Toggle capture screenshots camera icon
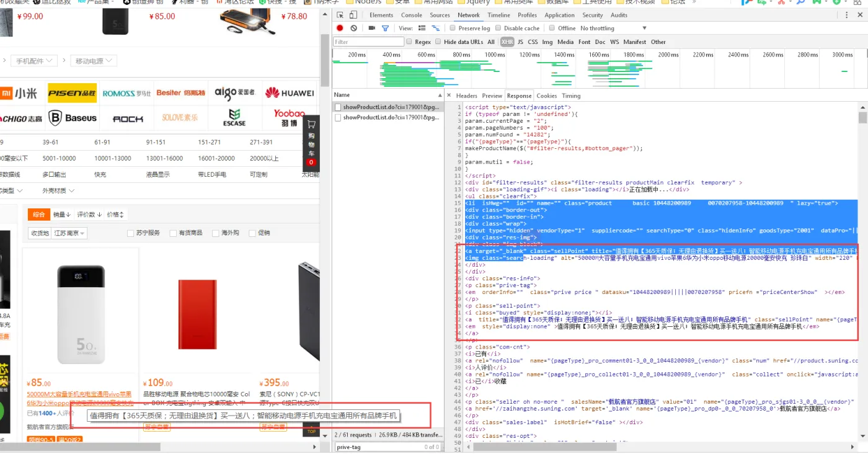Image resolution: width=868 pixels, height=454 pixels. [371, 28]
